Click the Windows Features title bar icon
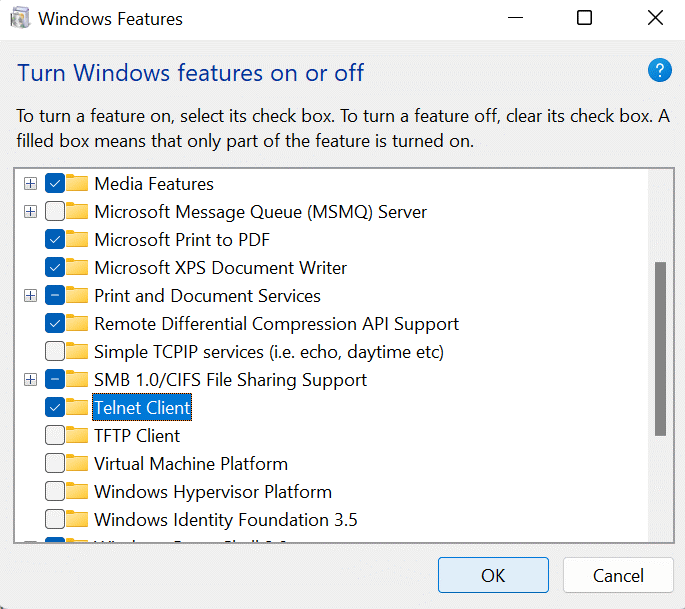This screenshot has width=685, height=609. coord(19,18)
